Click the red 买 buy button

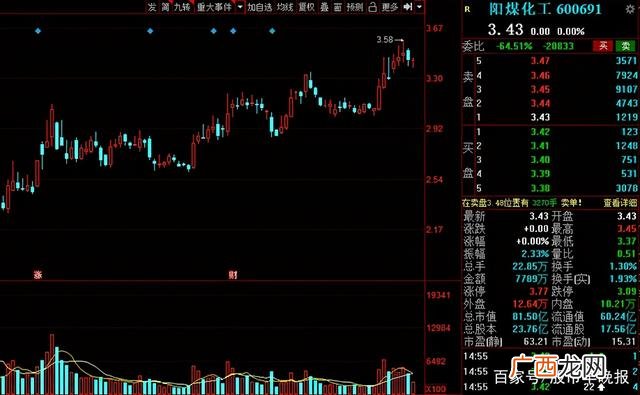(603, 46)
